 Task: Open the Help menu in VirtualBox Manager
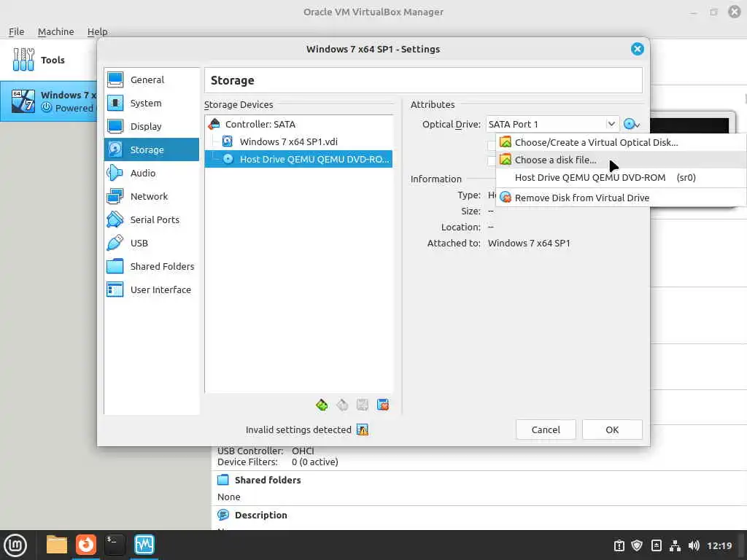[97, 31]
